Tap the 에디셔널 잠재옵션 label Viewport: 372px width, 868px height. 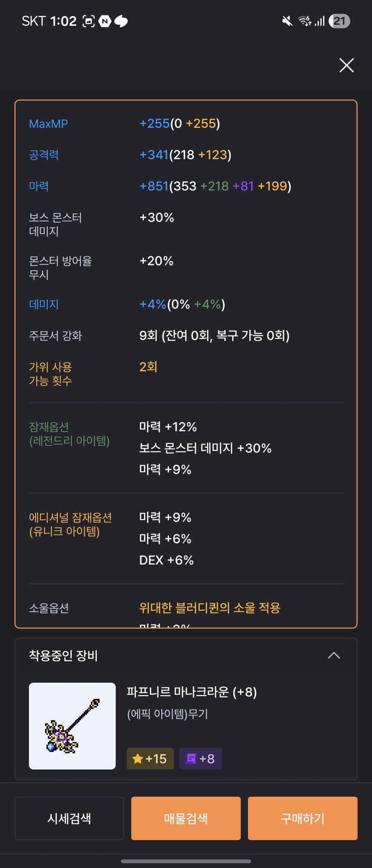pos(70,524)
